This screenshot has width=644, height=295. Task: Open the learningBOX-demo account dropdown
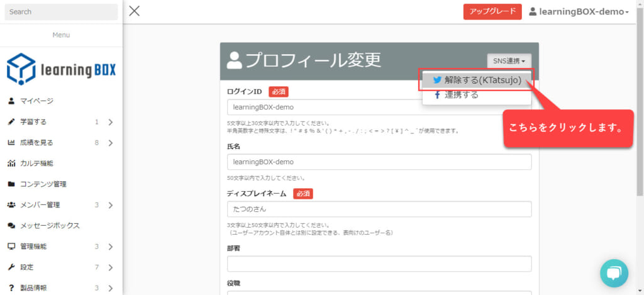pos(579,12)
